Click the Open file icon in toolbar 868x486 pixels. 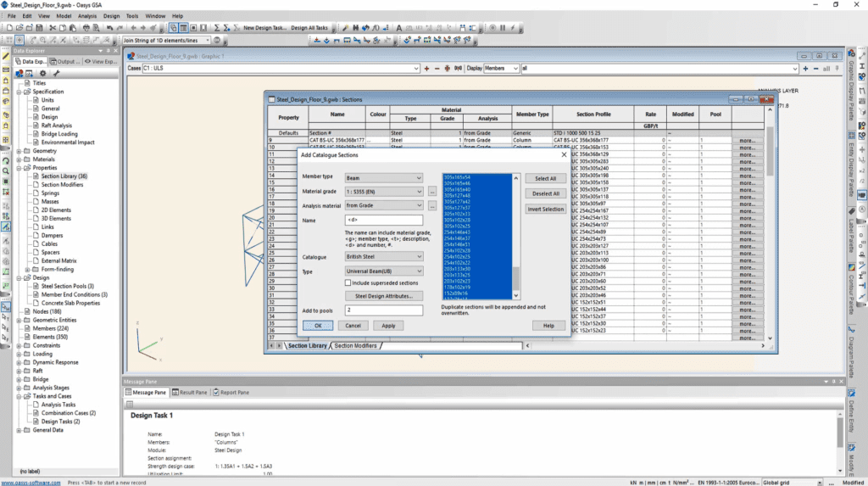(19, 28)
